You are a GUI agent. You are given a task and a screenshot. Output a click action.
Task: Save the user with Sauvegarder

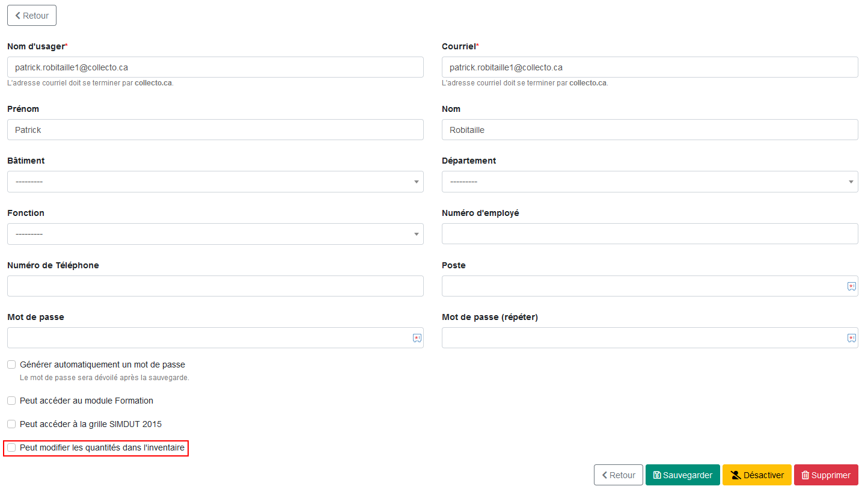[x=683, y=475]
